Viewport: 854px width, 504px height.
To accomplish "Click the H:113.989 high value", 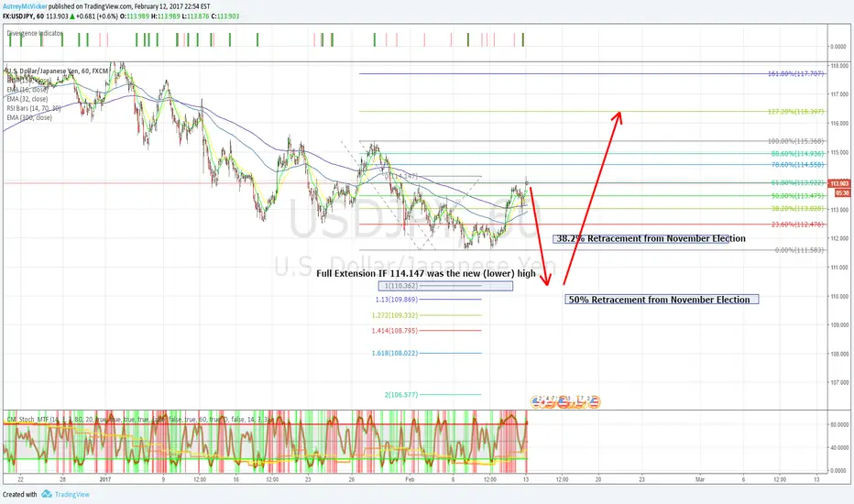I will (x=166, y=16).
